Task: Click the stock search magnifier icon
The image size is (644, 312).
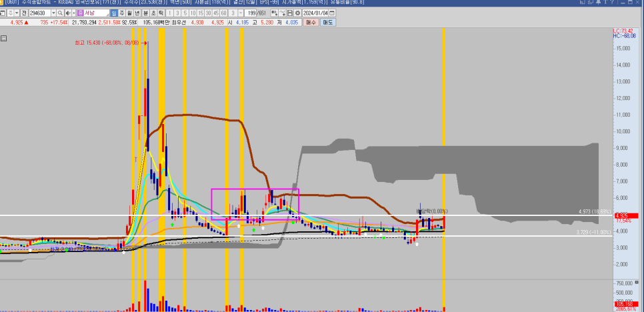Action: [61, 13]
